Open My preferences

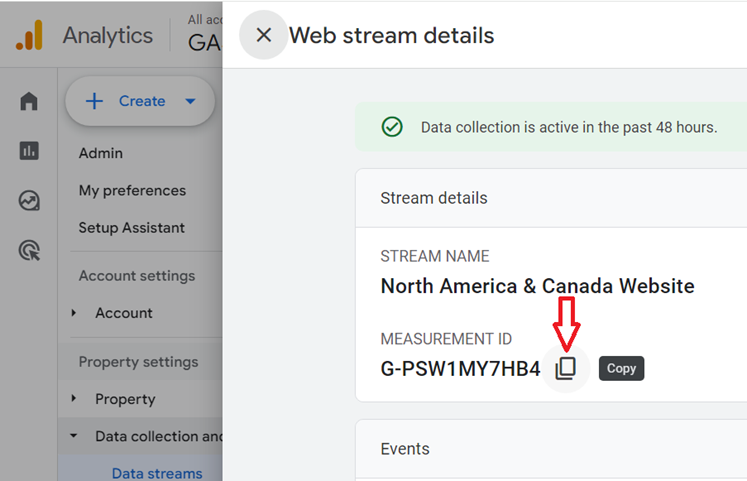[x=132, y=190]
